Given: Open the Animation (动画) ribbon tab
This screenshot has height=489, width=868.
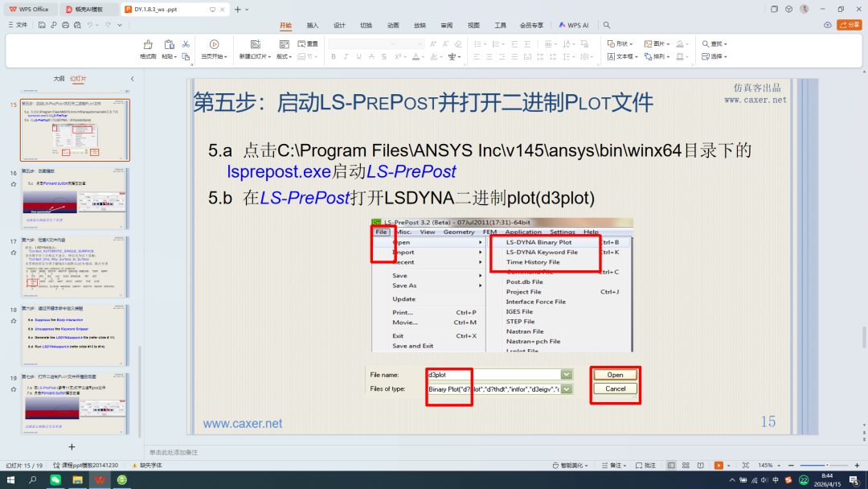Looking at the screenshot, I should coord(393,25).
